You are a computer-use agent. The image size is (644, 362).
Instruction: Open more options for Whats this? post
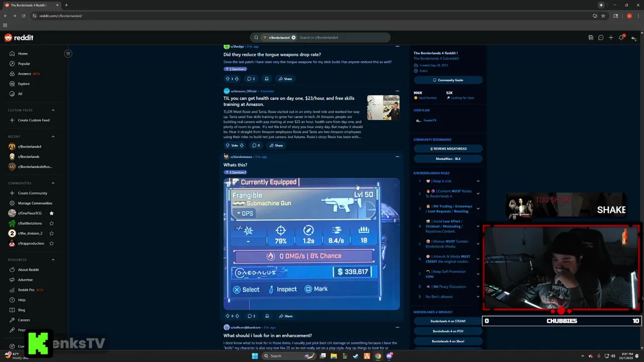coord(397,156)
